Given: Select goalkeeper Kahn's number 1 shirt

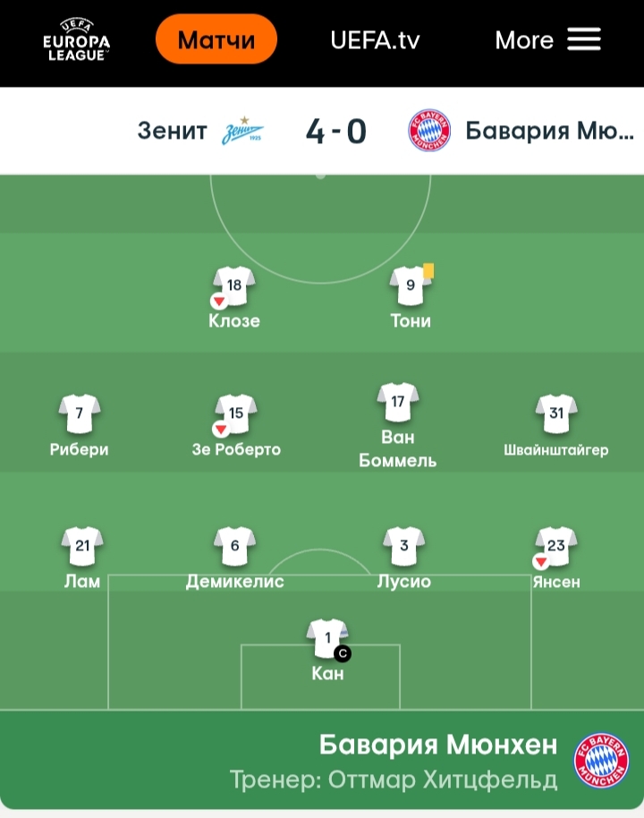Looking at the screenshot, I should pos(327,638).
